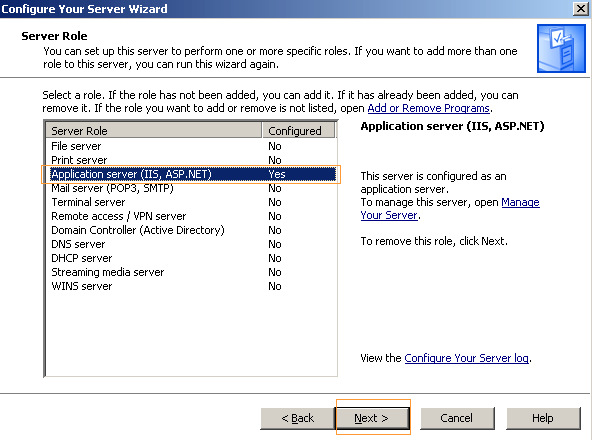Sort by the Server Role column header

click(154, 131)
